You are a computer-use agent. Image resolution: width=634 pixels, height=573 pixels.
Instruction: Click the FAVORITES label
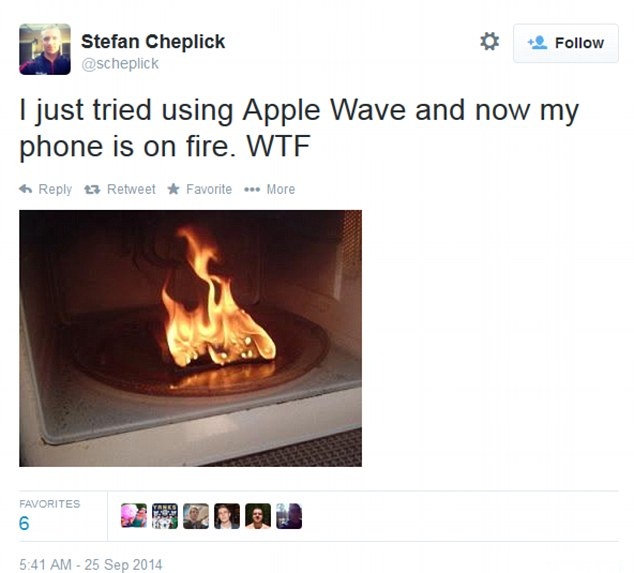tap(49, 504)
